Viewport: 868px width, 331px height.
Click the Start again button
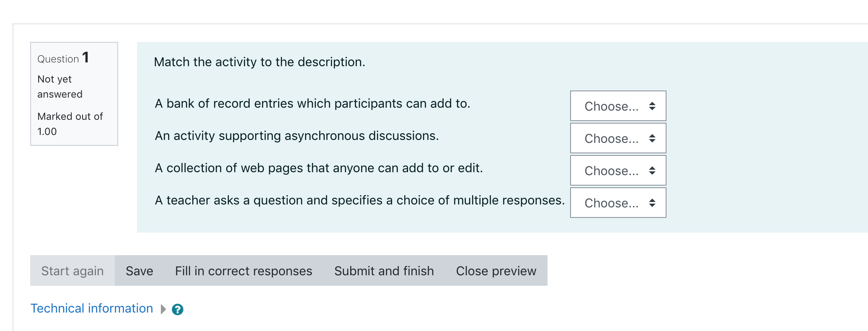(72, 271)
